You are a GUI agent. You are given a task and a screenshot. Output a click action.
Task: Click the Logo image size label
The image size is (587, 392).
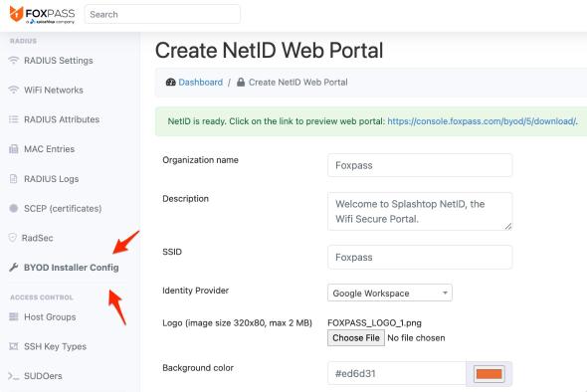click(x=238, y=322)
